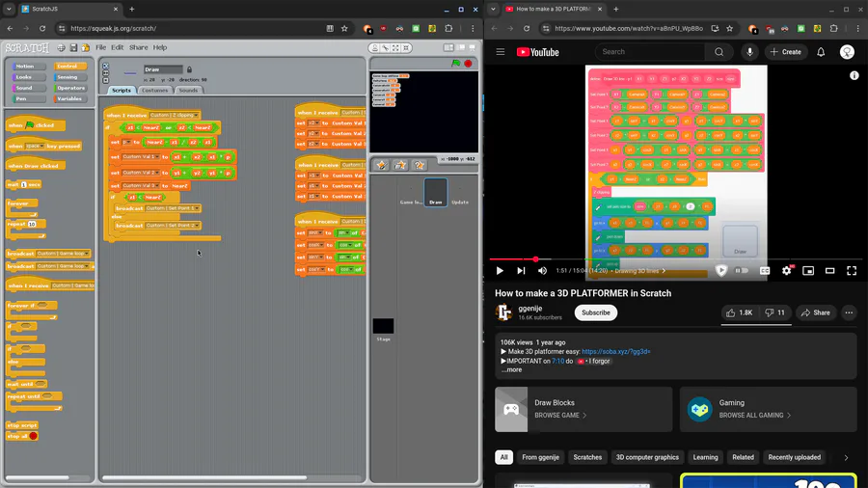Click the Share button under the video

point(816,312)
